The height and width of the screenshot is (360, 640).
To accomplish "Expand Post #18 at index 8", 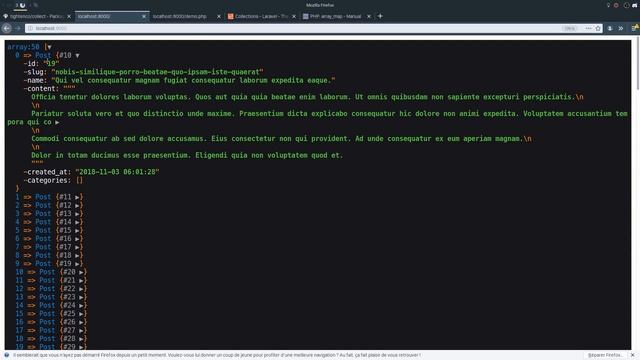I will [77, 256].
